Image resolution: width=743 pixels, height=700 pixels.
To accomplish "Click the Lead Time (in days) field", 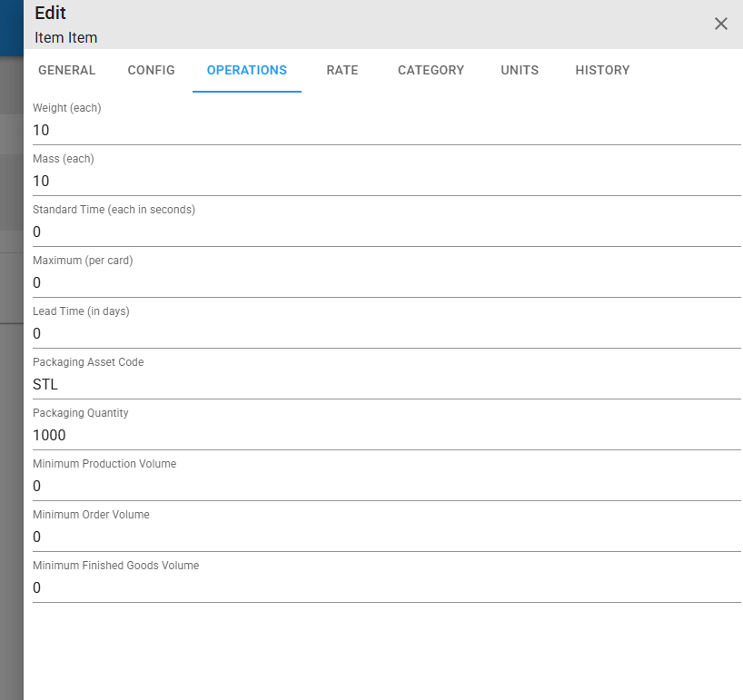I will click(x=387, y=333).
